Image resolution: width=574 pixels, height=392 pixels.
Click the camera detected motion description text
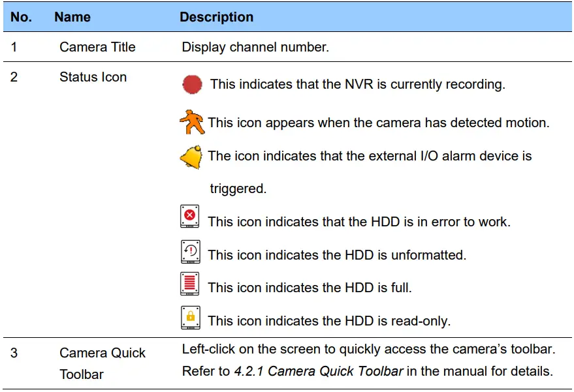(x=379, y=123)
